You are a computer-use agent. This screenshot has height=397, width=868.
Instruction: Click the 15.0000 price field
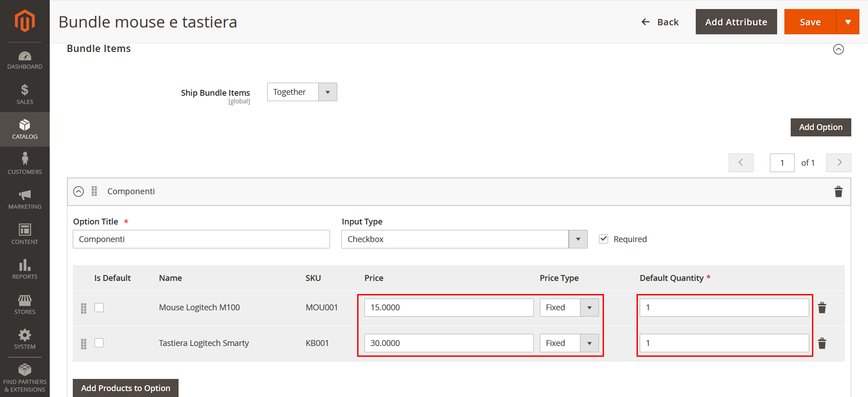pos(449,308)
